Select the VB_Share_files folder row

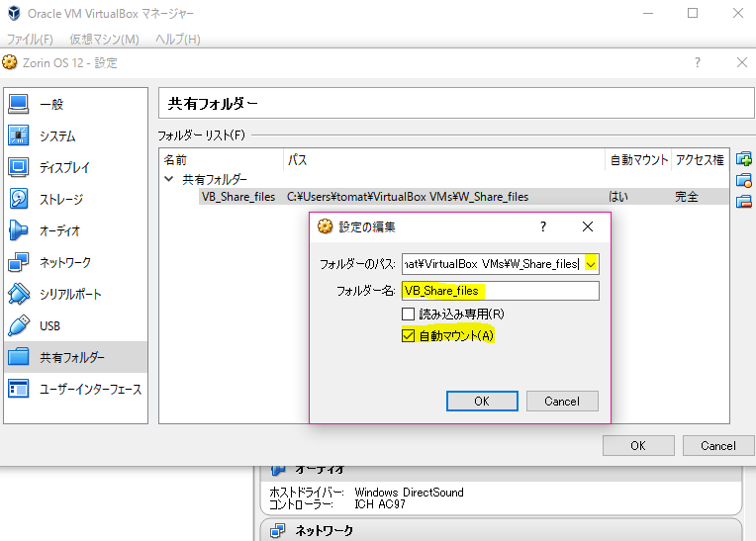[237, 197]
